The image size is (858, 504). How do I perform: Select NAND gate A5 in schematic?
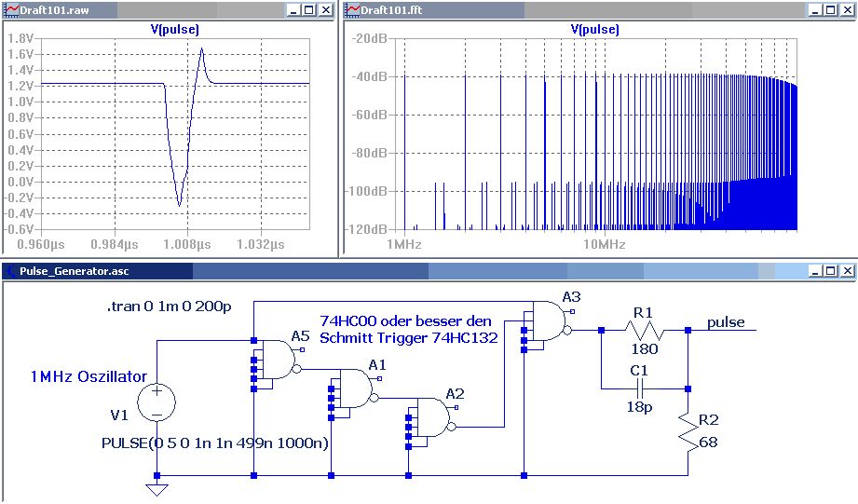pyautogui.click(x=279, y=360)
